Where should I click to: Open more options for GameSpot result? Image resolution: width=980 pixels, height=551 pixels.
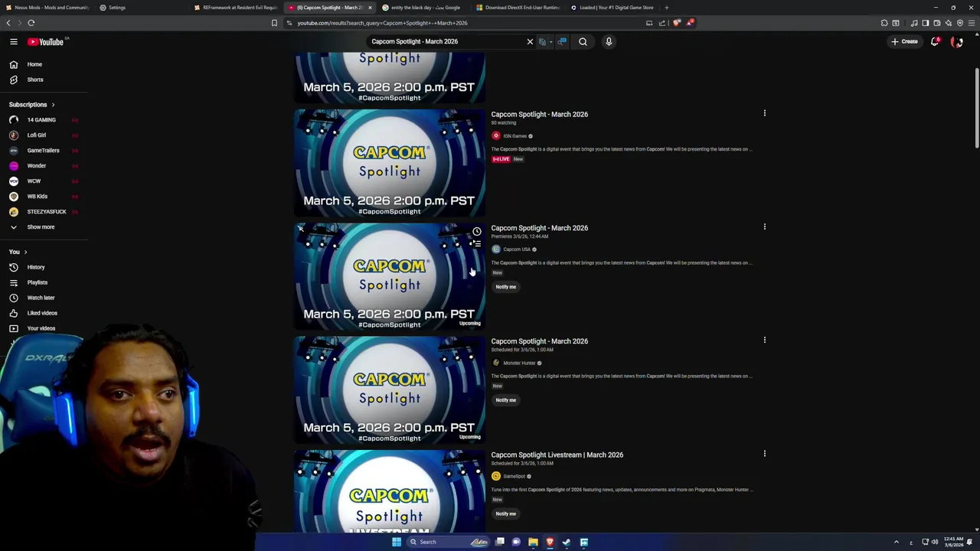coord(764,454)
